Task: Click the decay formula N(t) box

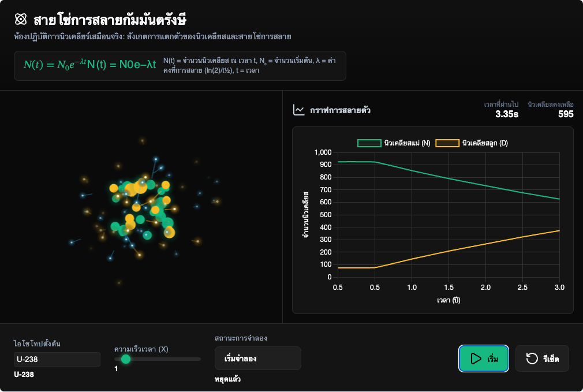Action: [x=180, y=66]
